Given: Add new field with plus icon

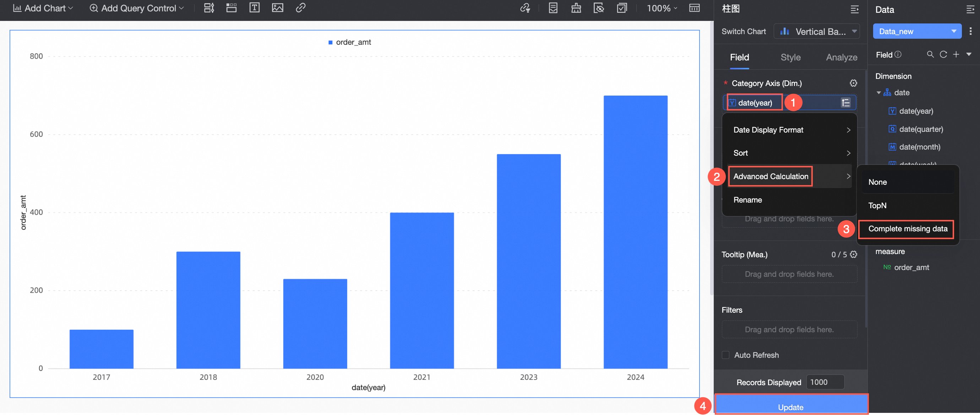Looking at the screenshot, I should point(956,54).
